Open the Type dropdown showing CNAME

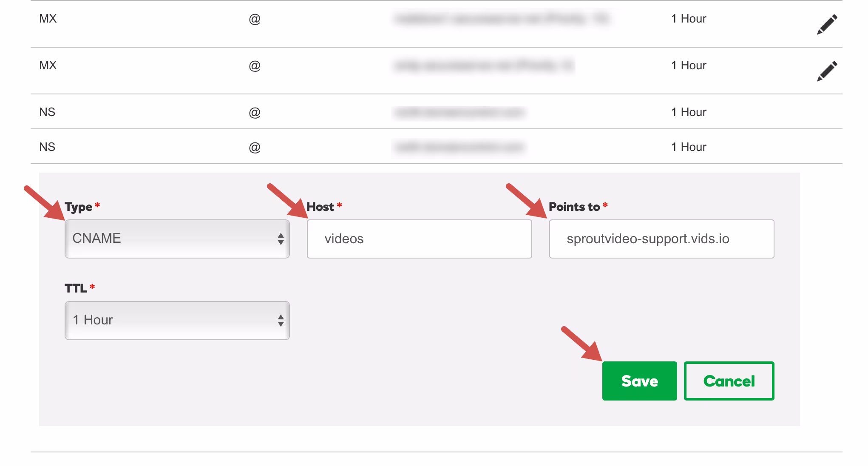coord(177,239)
